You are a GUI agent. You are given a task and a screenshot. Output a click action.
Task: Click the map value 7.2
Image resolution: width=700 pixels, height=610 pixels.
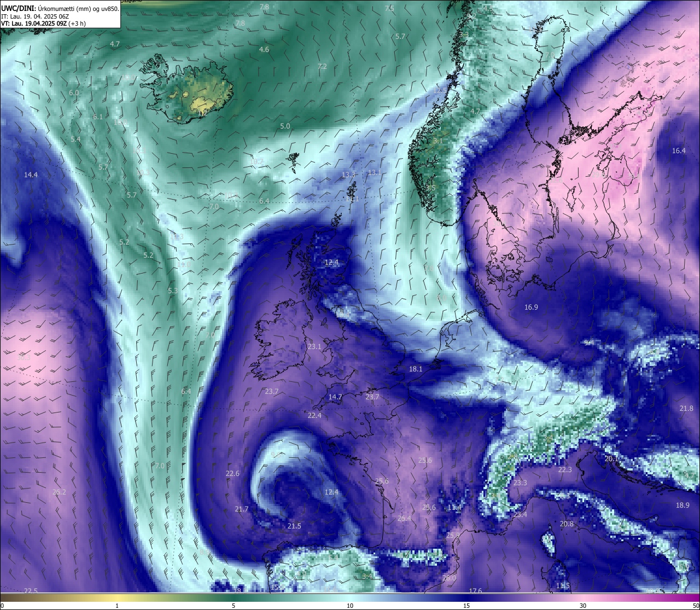pos(322,67)
